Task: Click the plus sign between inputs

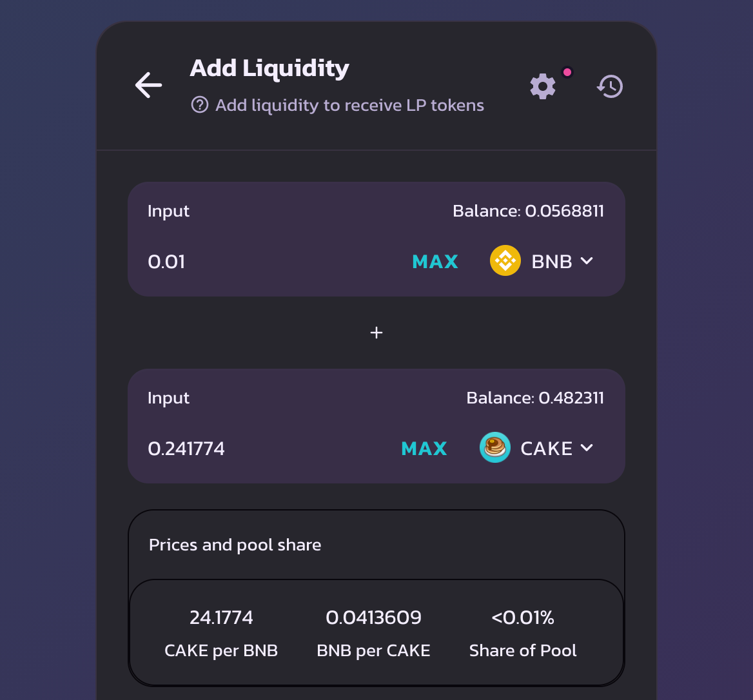Action: 376,333
